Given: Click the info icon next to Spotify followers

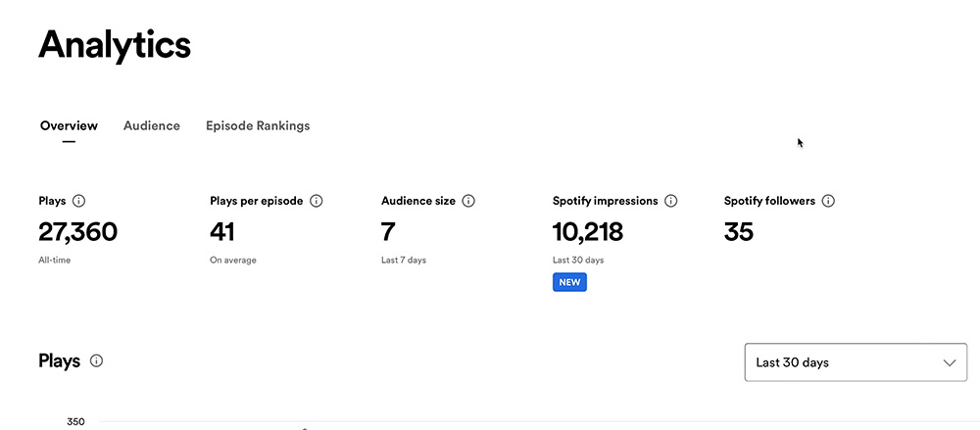Looking at the screenshot, I should click(x=828, y=201).
